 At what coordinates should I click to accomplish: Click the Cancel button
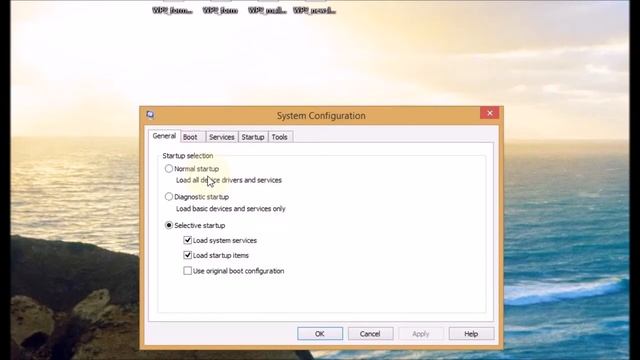pyautogui.click(x=370, y=333)
